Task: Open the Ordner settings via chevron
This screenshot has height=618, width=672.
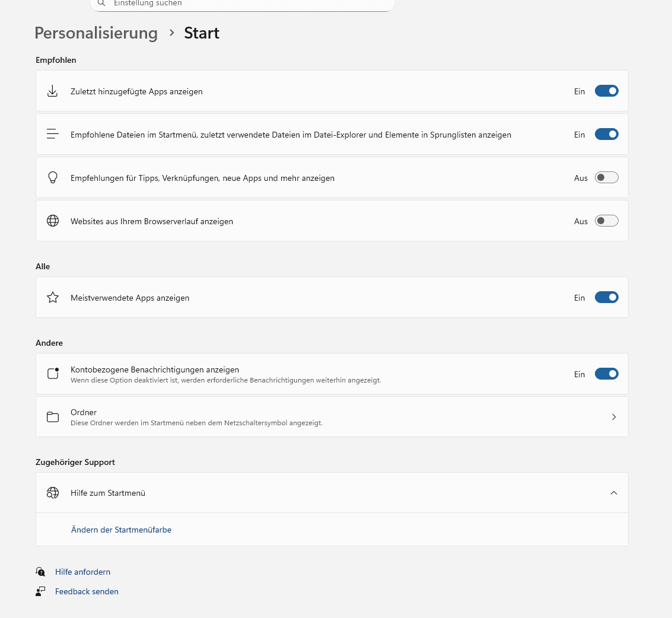Action: tap(614, 417)
